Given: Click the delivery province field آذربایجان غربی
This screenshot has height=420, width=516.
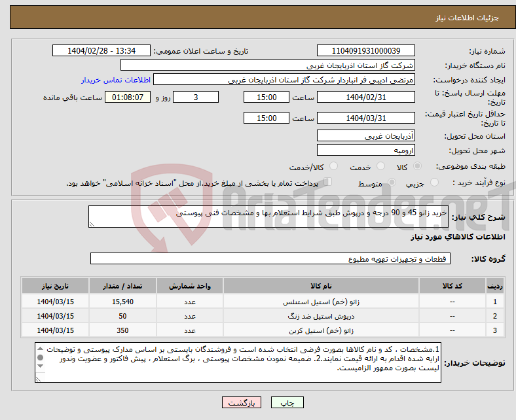Looking at the screenshot, I should pyautogui.click(x=365, y=135).
